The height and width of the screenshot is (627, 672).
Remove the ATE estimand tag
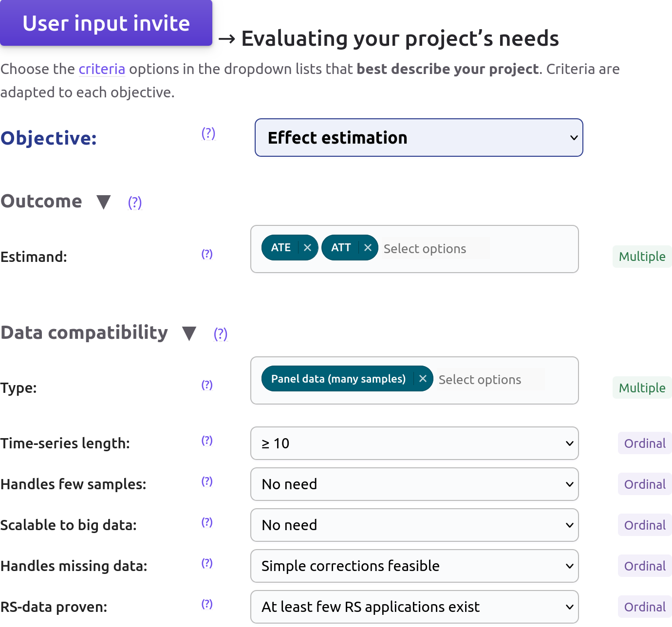307,248
